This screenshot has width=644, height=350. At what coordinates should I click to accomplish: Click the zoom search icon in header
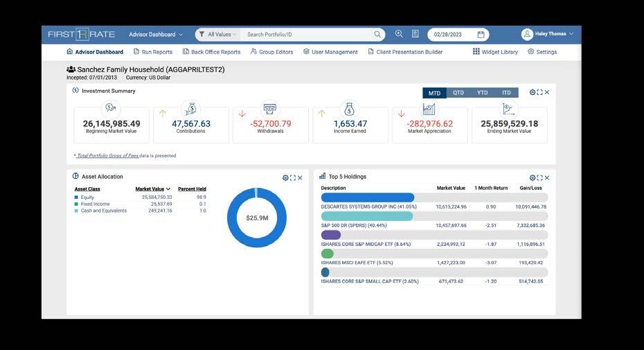tap(399, 34)
